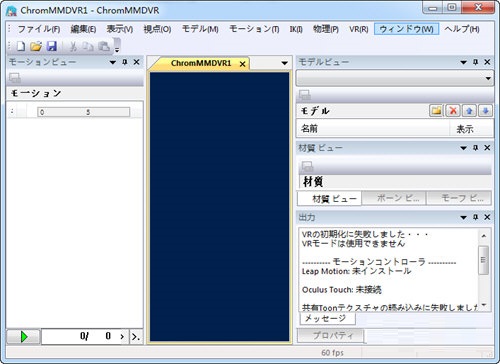500x364 pixels.
Task: Open the 編集(E) menu
Action: click(x=83, y=29)
